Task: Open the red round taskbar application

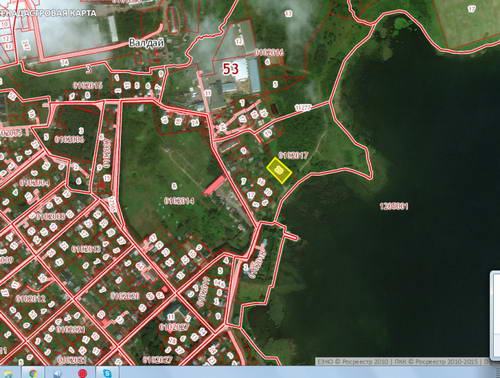Action: (x=82, y=373)
